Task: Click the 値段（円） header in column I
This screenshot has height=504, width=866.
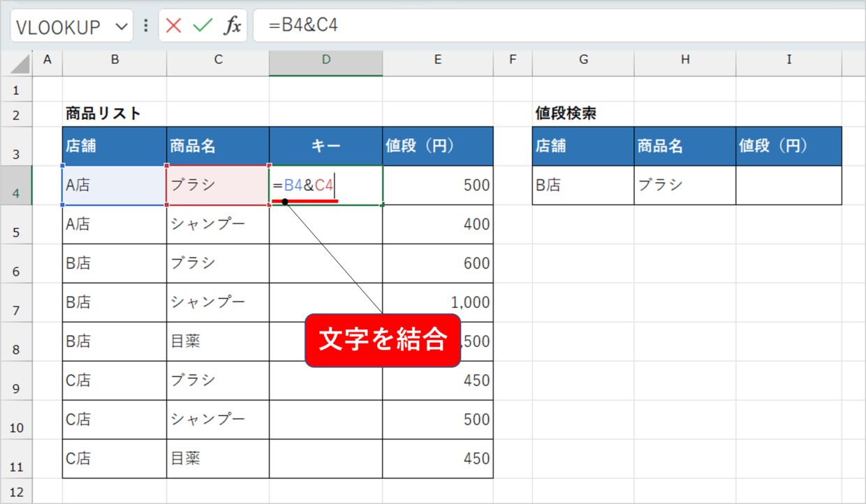Action: click(x=789, y=146)
